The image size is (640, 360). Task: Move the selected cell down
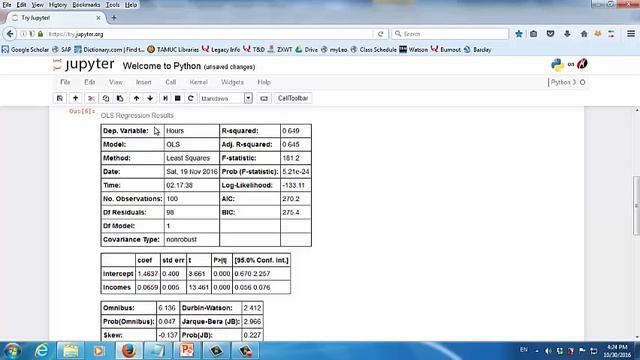pyautogui.click(x=150, y=98)
